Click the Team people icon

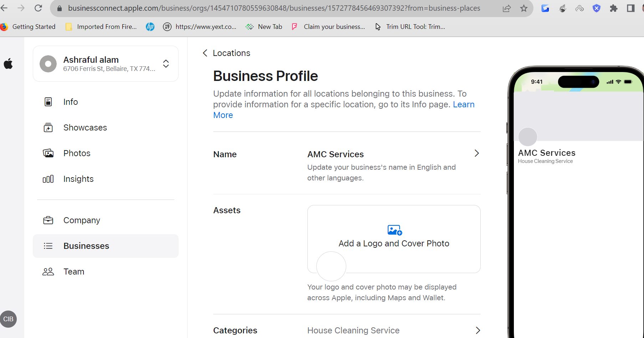coord(48,272)
